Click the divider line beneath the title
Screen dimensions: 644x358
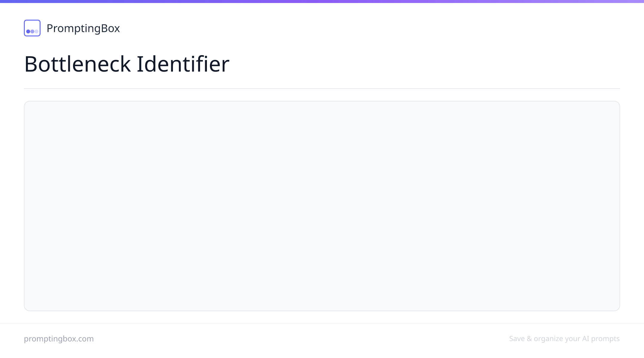pyautogui.click(x=322, y=89)
